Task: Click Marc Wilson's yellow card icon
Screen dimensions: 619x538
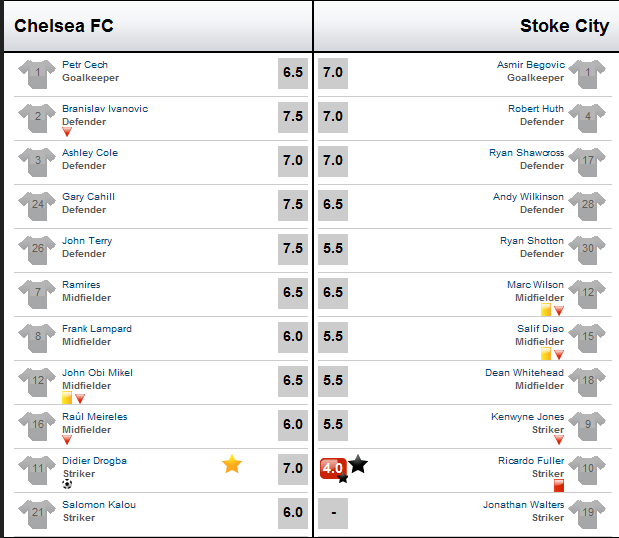Action: point(546,310)
